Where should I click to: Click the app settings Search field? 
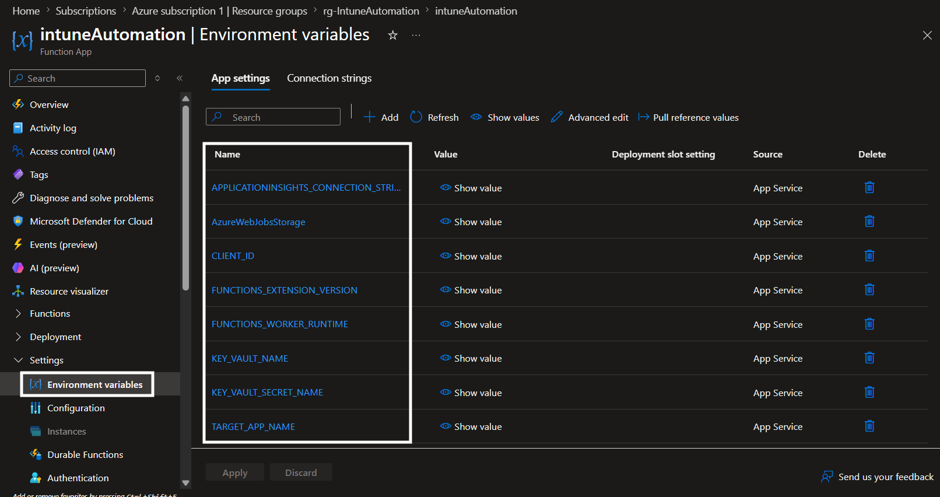pyautogui.click(x=273, y=117)
